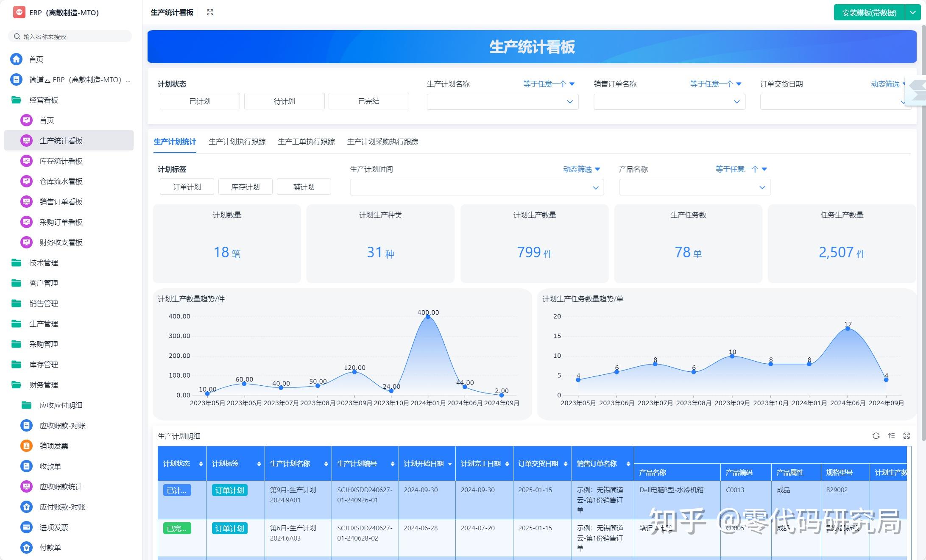
Task: Enable the 待计划 status filter
Action: (x=284, y=101)
